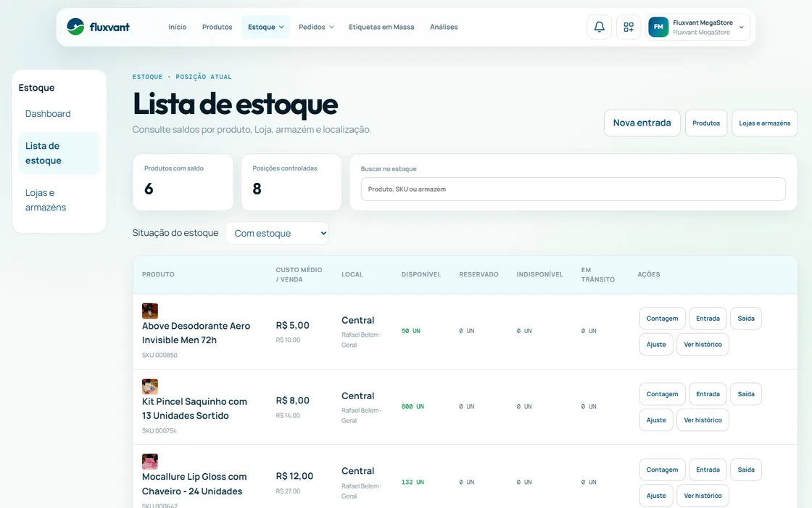The height and width of the screenshot is (508, 812).
Task: Click the R$ 12,00 cost value
Action: (x=294, y=476)
